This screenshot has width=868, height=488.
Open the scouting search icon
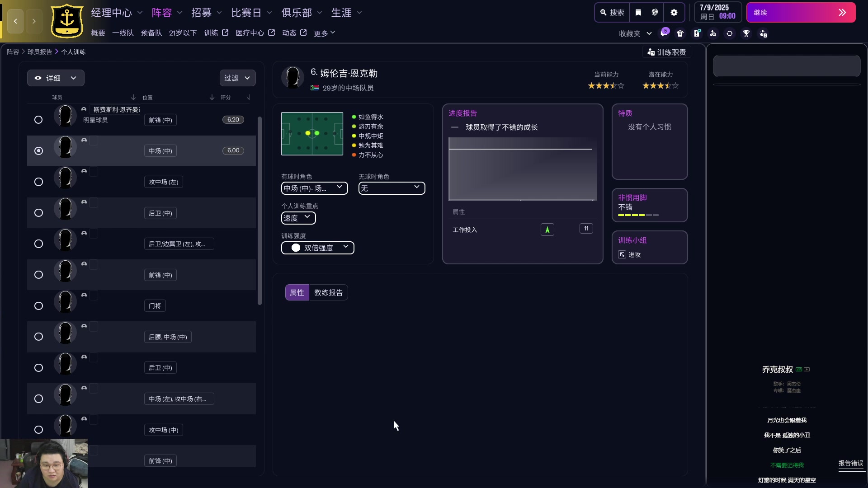click(x=713, y=33)
